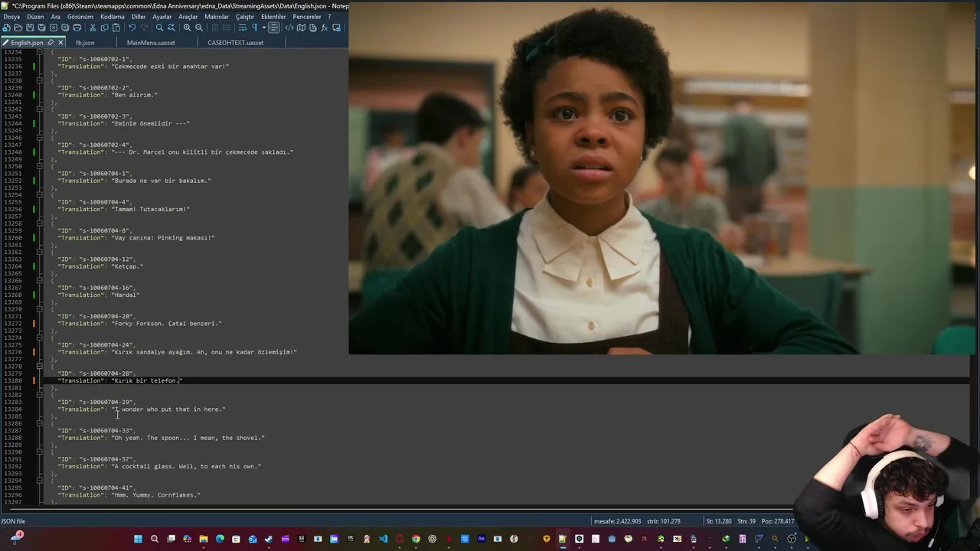Switch to the MainMenu.uasset tab

(151, 43)
